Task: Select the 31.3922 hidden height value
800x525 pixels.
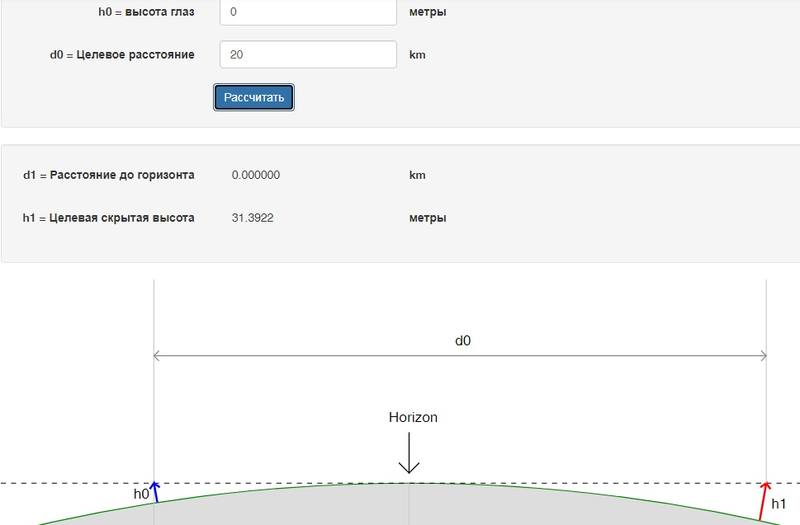Action: pyautogui.click(x=253, y=218)
